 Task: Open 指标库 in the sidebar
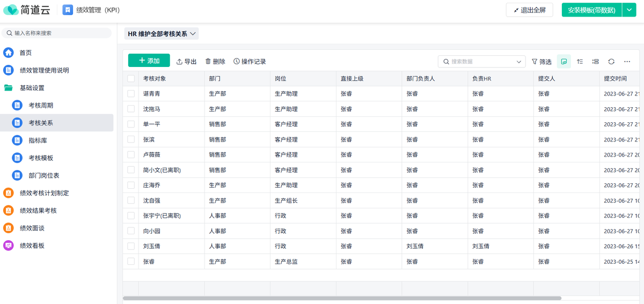tap(36, 140)
